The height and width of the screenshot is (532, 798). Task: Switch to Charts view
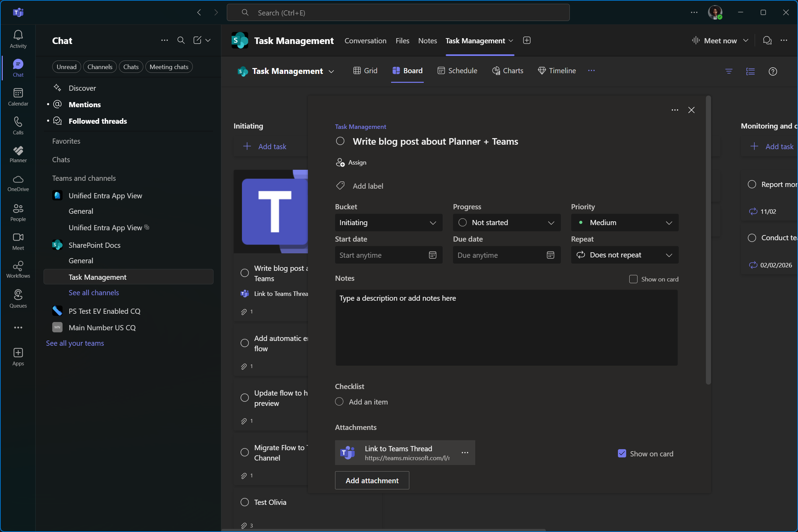click(x=508, y=70)
